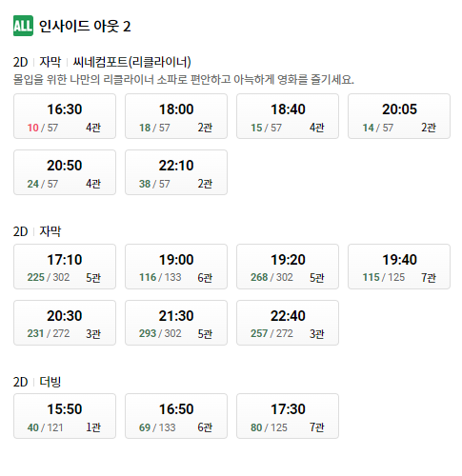Select the 20:50 recliner showtime
The image size is (462, 476).
(65, 172)
